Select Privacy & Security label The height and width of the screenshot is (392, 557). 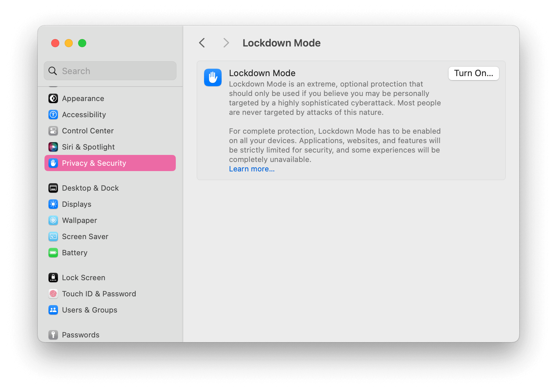[x=94, y=163]
